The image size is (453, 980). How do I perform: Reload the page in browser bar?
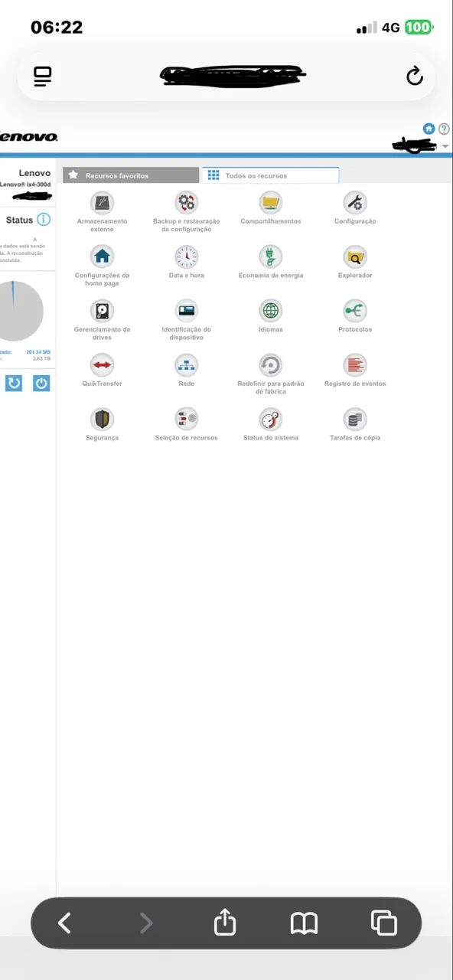tap(414, 76)
